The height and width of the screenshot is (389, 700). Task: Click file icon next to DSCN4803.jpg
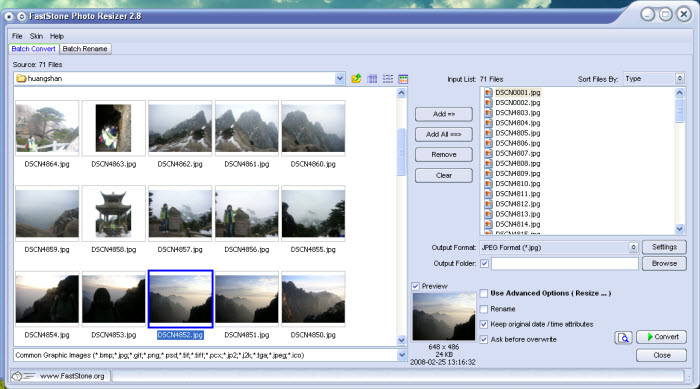click(x=488, y=113)
